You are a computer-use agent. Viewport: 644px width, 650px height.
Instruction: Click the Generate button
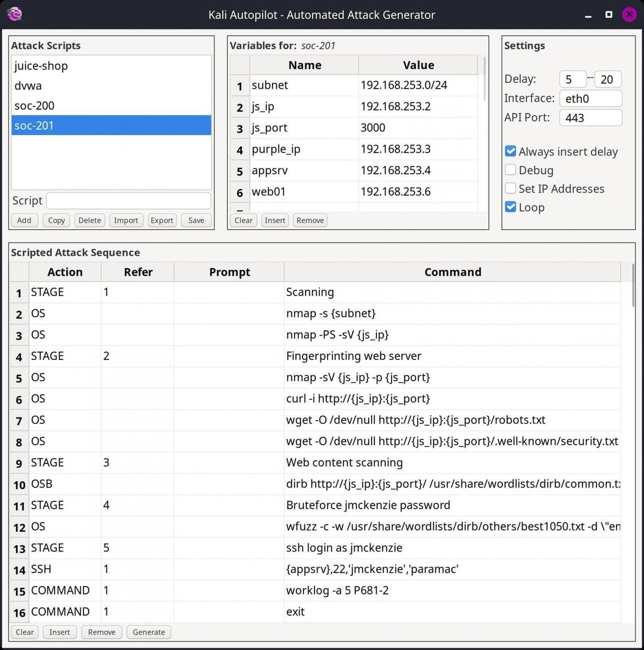point(149,632)
